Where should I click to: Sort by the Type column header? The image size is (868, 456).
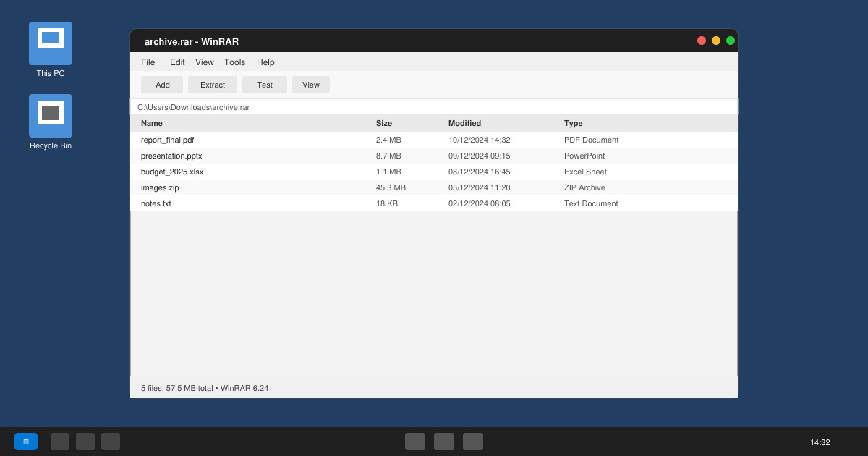(x=574, y=123)
